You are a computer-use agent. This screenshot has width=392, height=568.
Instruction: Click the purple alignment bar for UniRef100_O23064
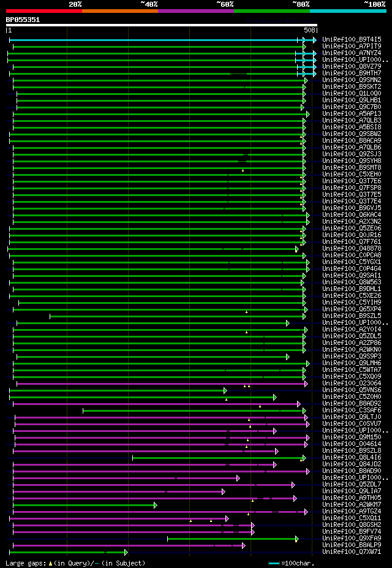coord(162,384)
